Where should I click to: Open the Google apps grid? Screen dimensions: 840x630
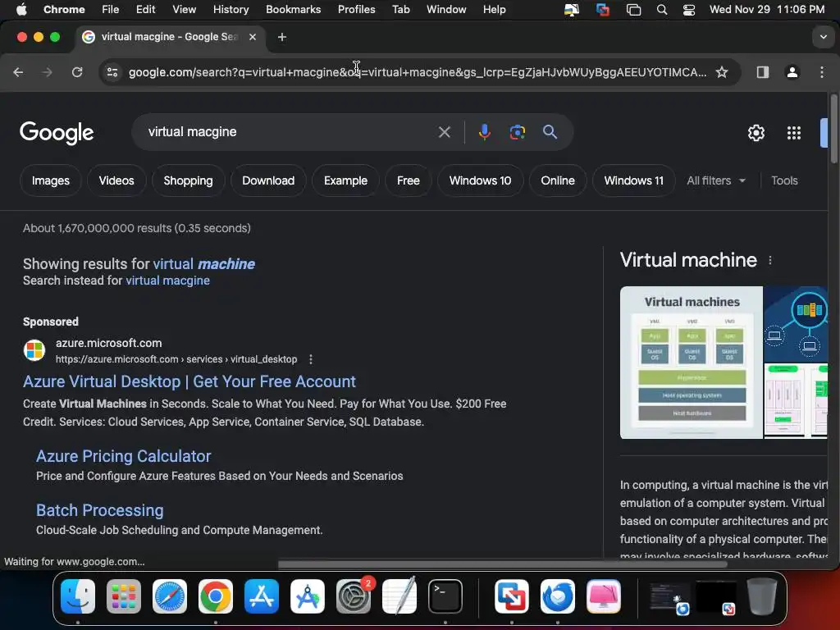pyautogui.click(x=793, y=132)
